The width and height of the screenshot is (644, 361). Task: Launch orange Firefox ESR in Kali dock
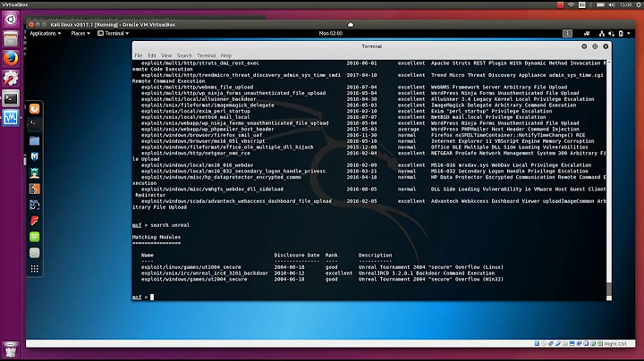(35, 109)
